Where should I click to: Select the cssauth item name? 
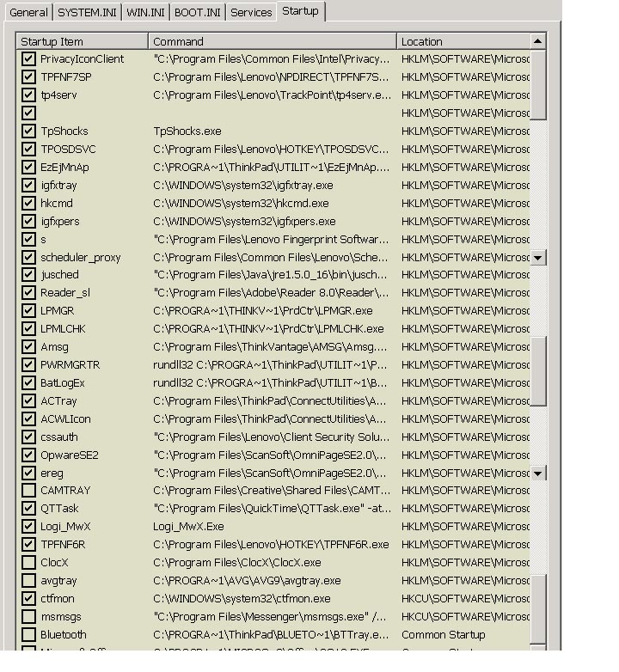point(59,437)
